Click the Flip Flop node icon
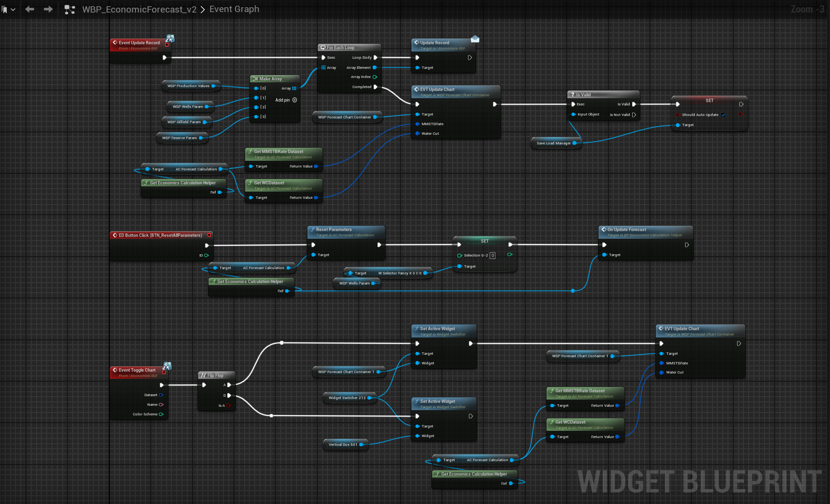The height and width of the screenshot is (504, 830). [x=203, y=375]
